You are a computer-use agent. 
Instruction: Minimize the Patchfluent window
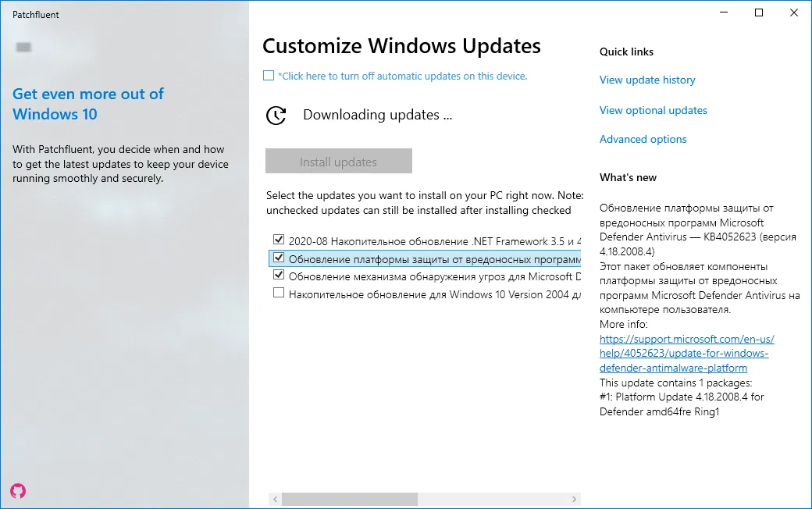pos(723,13)
